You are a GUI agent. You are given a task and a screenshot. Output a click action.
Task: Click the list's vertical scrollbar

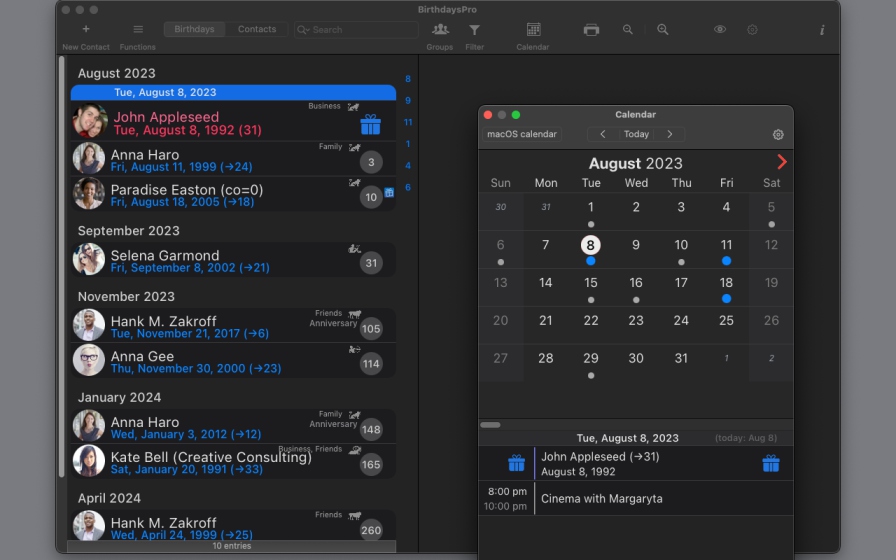click(x=62, y=267)
